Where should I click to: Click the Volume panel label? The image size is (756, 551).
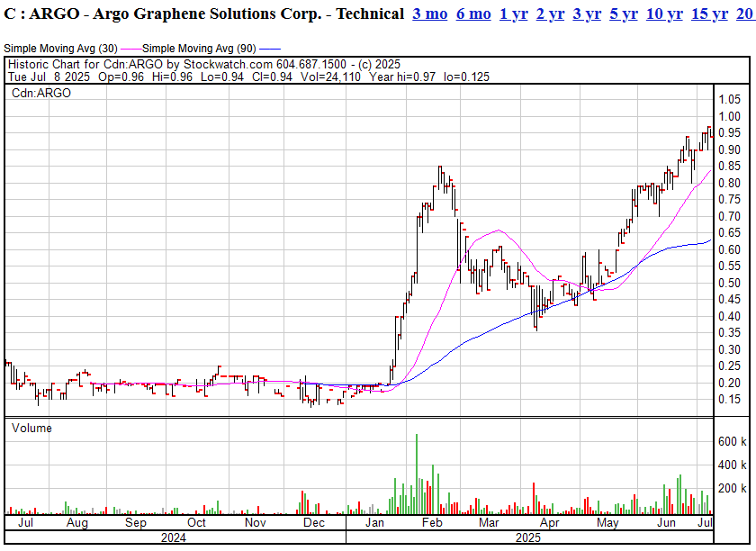click(x=31, y=428)
